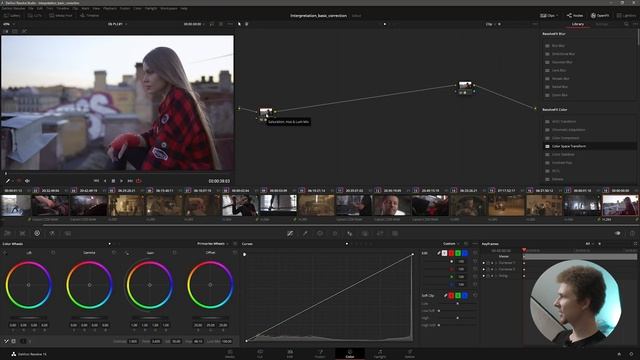Open the Motion Effects palette icon
Screen dimensions: 640x360
[x=67, y=233]
